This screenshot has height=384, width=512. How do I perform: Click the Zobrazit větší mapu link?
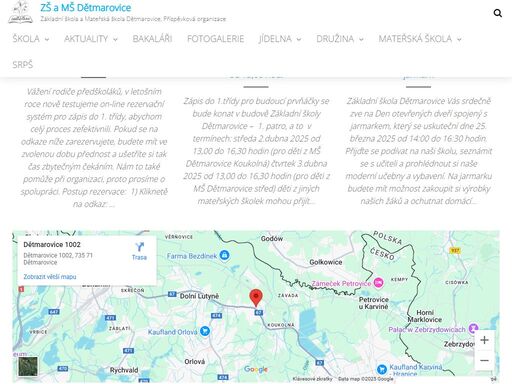pos(50,277)
